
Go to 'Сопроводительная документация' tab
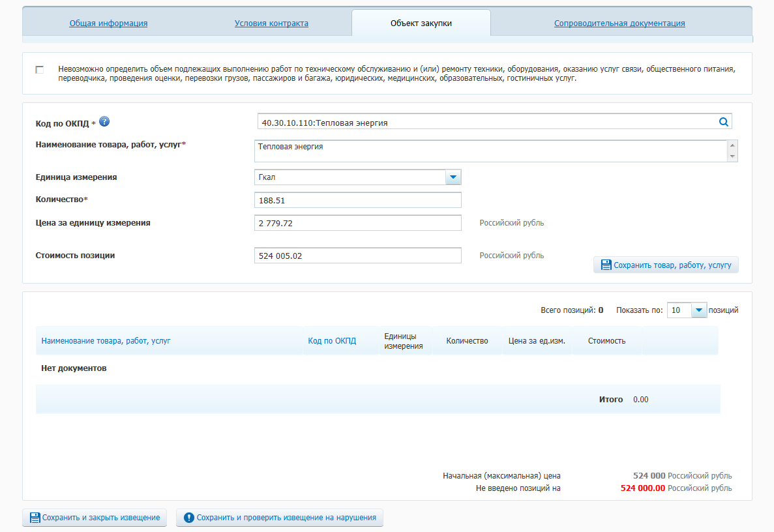coord(619,23)
